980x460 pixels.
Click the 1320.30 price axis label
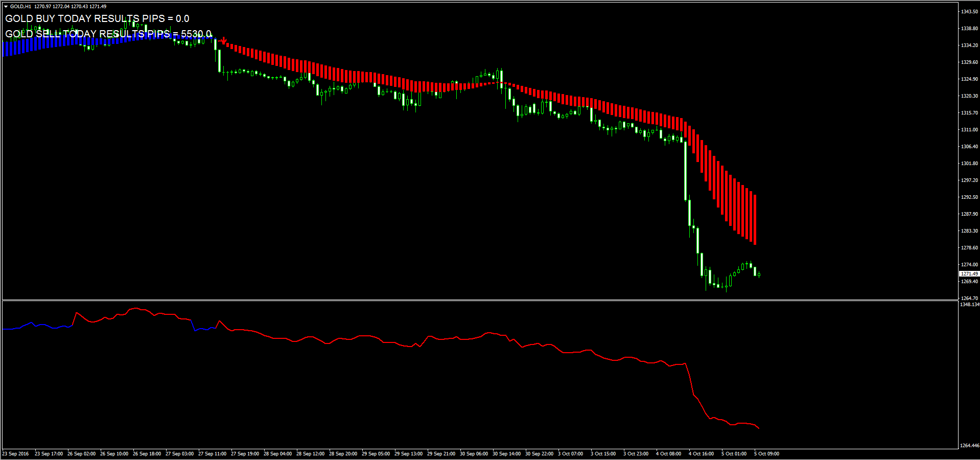tap(969, 96)
